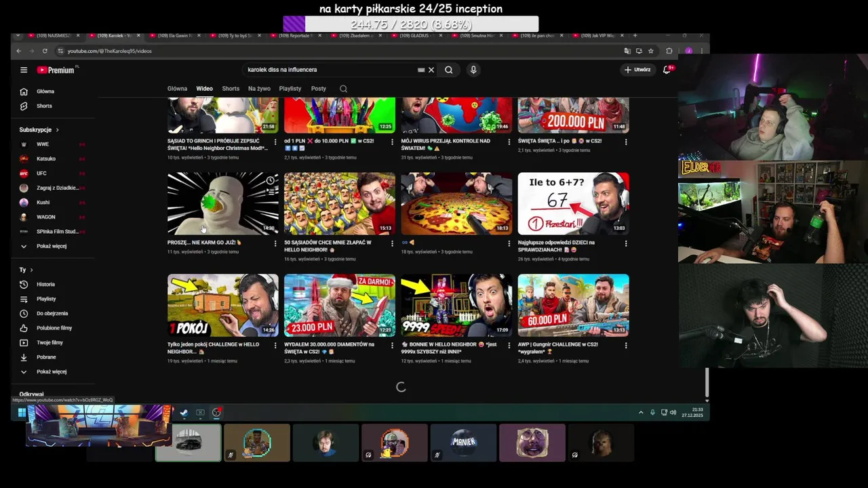Screen dimensions: 868x488
Task: Search within the channel using magnifier
Action: [x=343, y=89]
